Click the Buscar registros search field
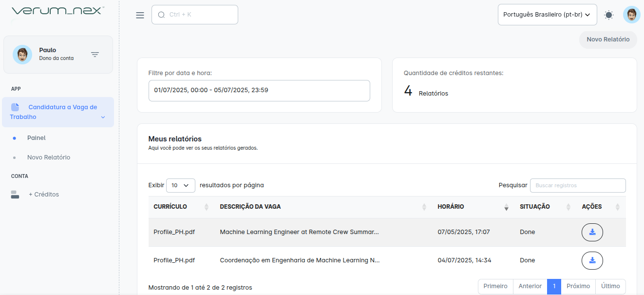 (577, 185)
